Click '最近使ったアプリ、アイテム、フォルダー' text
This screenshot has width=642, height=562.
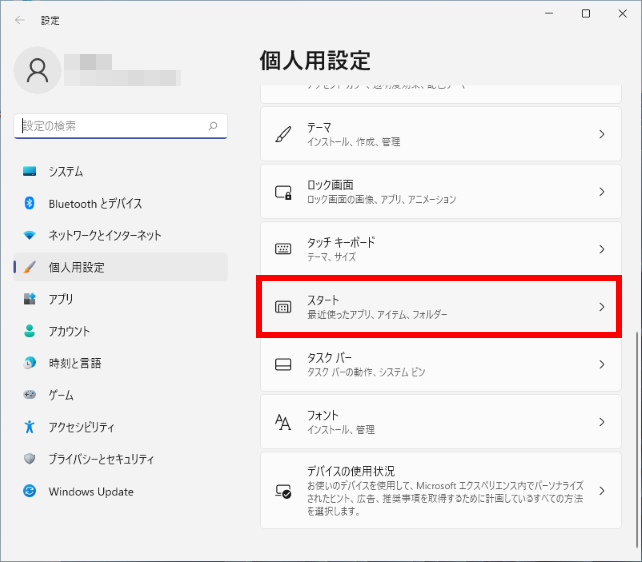(378, 314)
